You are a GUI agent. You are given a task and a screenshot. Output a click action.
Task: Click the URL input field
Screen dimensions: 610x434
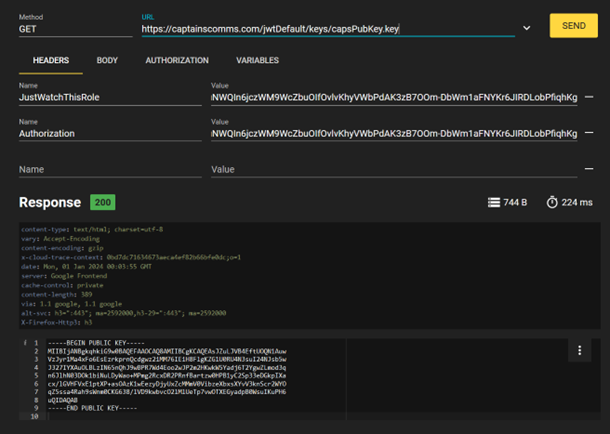[320, 30]
